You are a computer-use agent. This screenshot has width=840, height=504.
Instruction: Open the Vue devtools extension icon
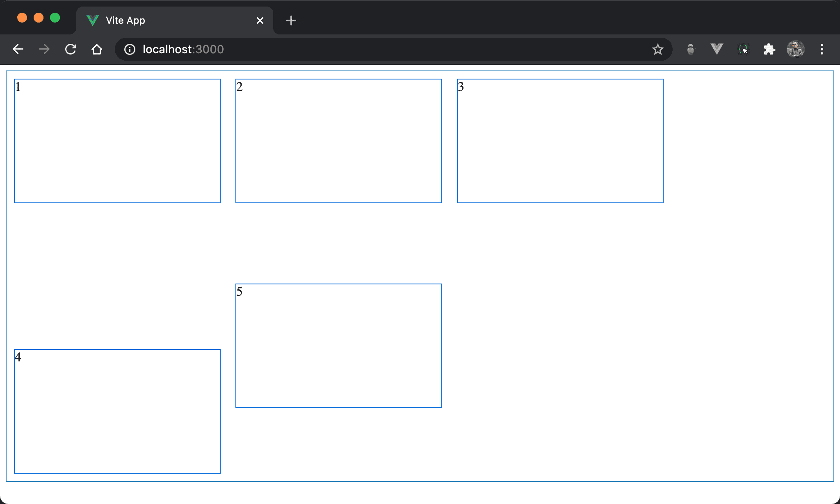pos(717,49)
